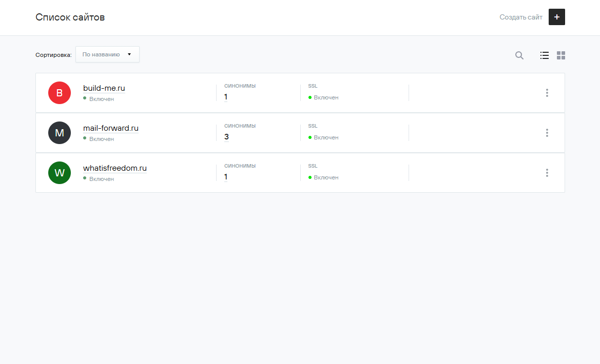This screenshot has width=600, height=364.
Task: Open three-dot menu for whatisfreedom.ru
Action: click(547, 173)
